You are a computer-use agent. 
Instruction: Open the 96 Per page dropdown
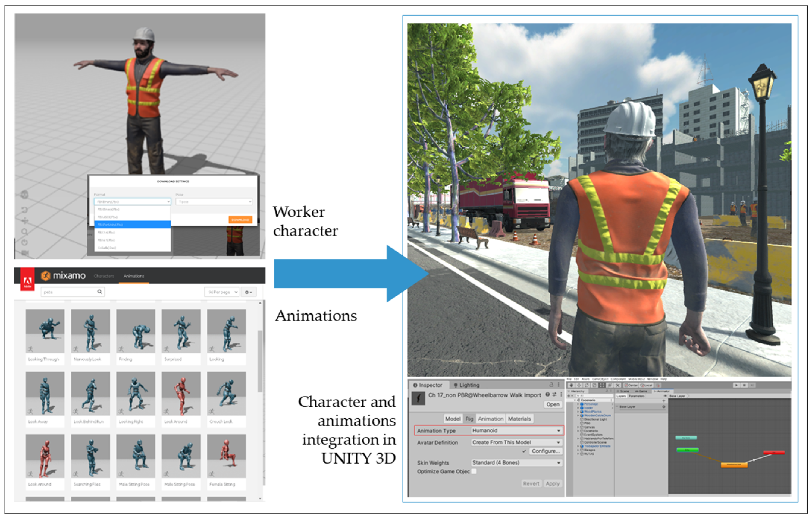pos(221,292)
